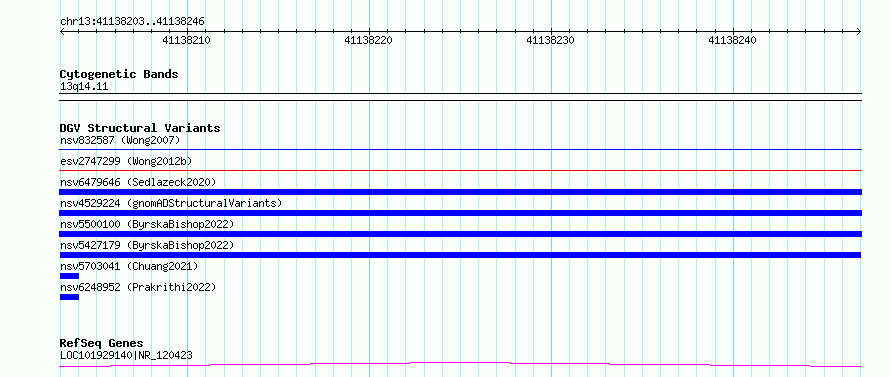This screenshot has height=377, width=890.
Task: Open variant nsv6248952 (Prakrithi2022)
Action: click(x=138, y=287)
